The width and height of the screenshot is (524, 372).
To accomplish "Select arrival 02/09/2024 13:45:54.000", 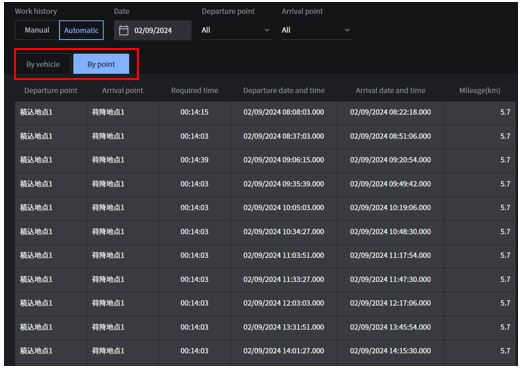I will pyautogui.click(x=390, y=328).
